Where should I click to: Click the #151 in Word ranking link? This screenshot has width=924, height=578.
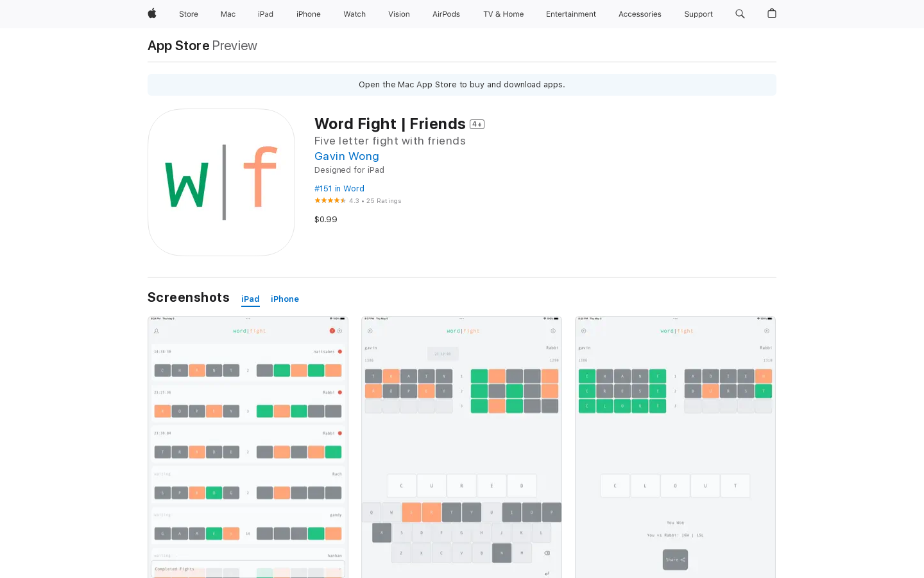339,188
